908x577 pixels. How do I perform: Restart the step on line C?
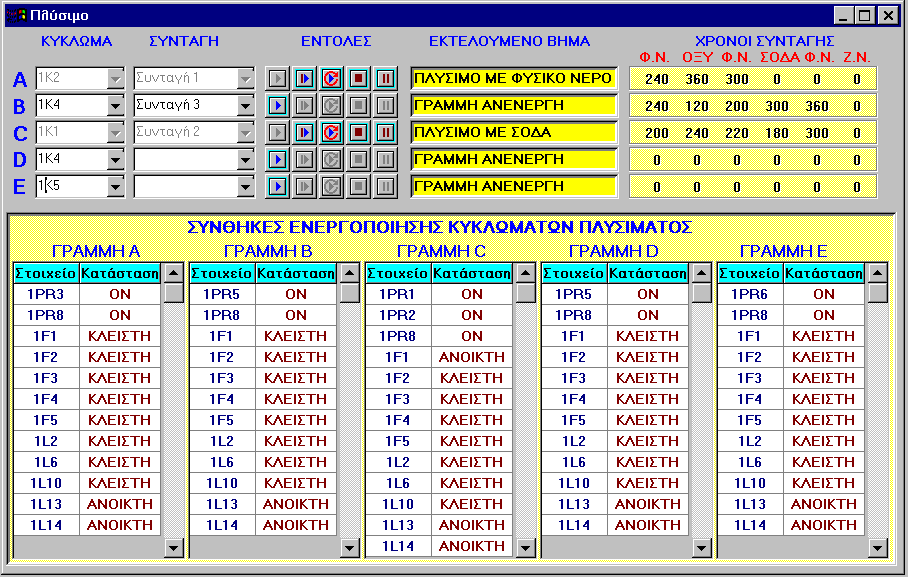coord(331,132)
